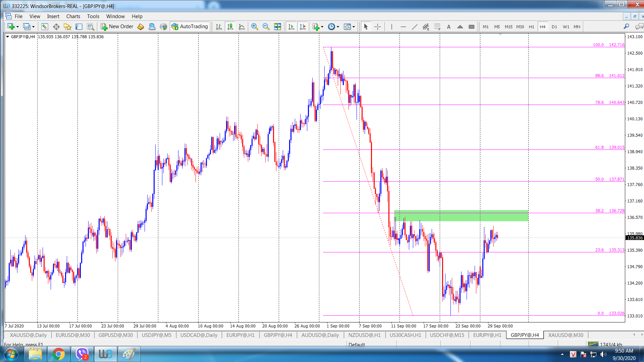Viewport: 644px width, 362px height.
Task: Switch to the USDCAD@,Daily chart tab
Action: coord(199,335)
